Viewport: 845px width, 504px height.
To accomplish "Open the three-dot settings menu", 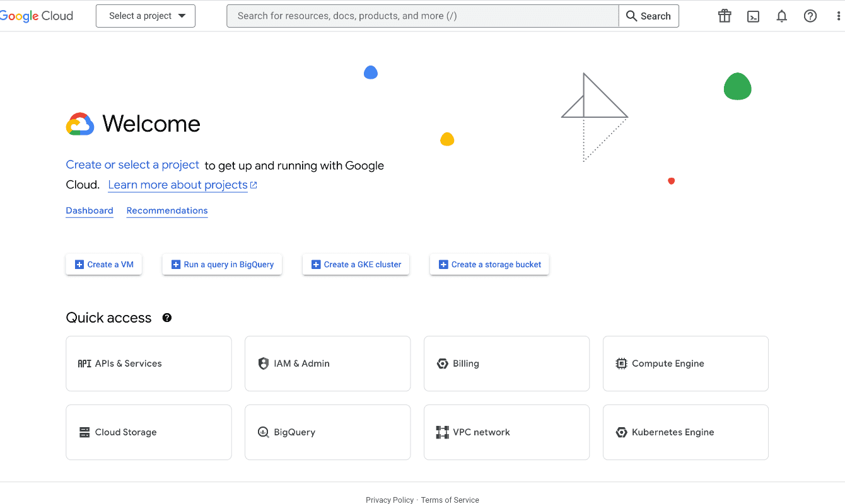I will tap(839, 16).
